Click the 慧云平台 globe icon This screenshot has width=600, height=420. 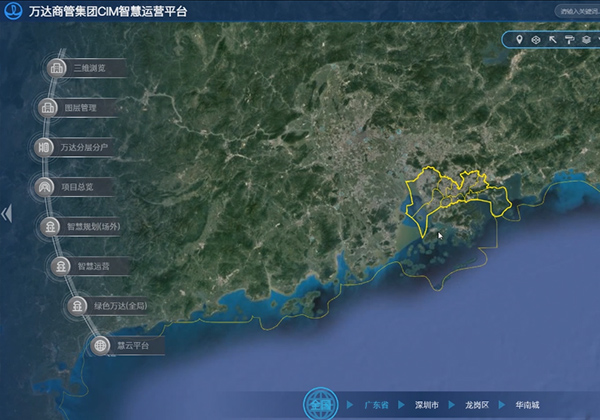tap(100, 345)
